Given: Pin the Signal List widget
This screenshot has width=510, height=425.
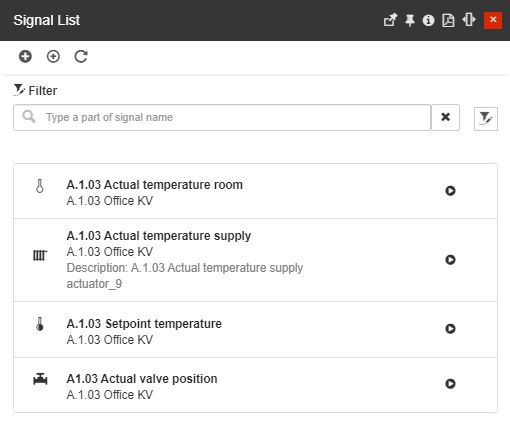Looking at the screenshot, I should 410,20.
